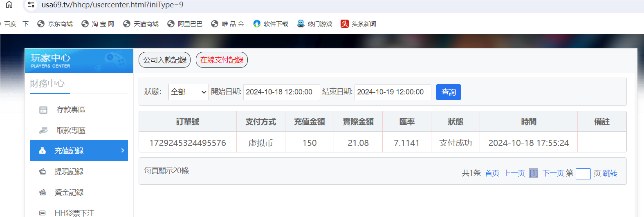644x217 pixels.
Task: Open the 头条新闻 bookmark label
Action: pos(364,24)
